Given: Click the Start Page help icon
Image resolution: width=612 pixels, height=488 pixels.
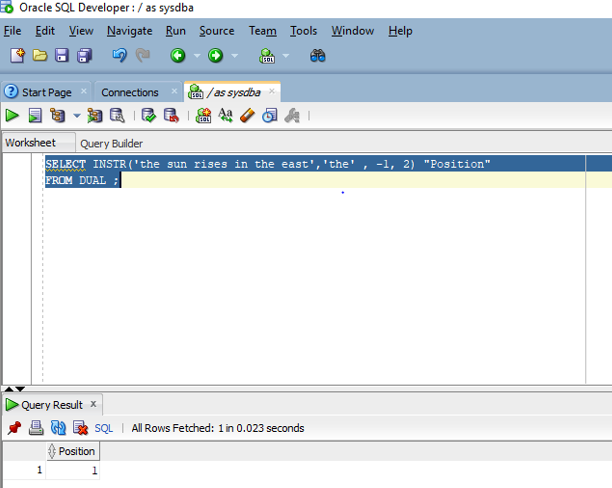Looking at the screenshot, I should [11, 92].
